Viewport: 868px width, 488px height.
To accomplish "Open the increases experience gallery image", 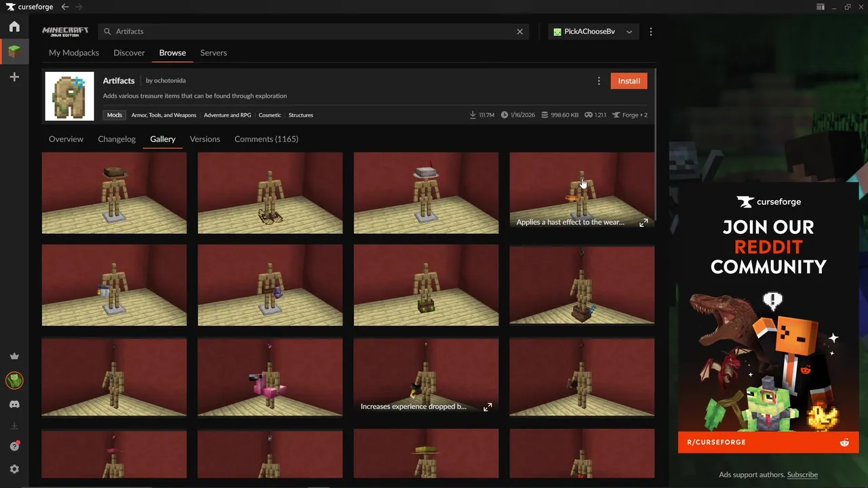I will [x=426, y=377].
